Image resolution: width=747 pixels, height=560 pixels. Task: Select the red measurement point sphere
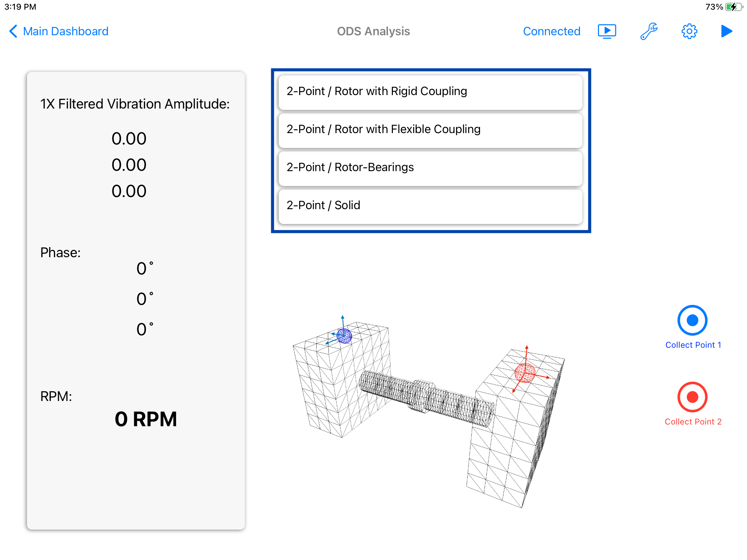[x=525, y=373]
